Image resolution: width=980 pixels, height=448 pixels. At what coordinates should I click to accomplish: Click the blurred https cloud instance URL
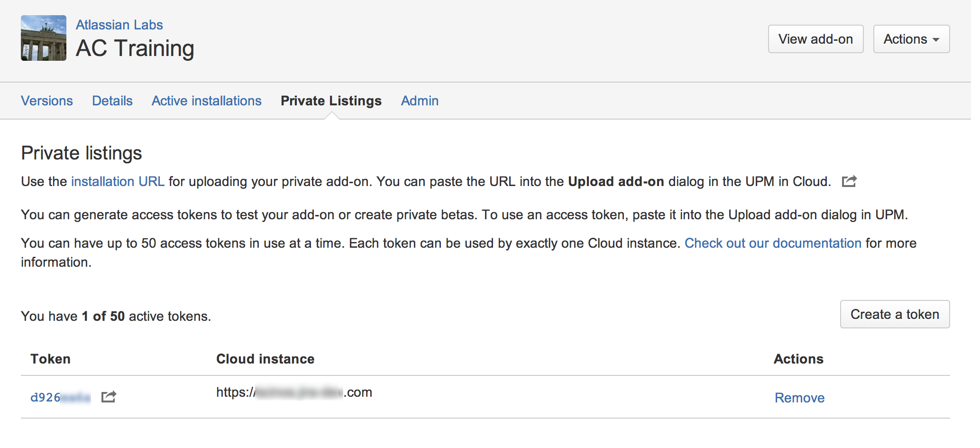coord(294,392)
